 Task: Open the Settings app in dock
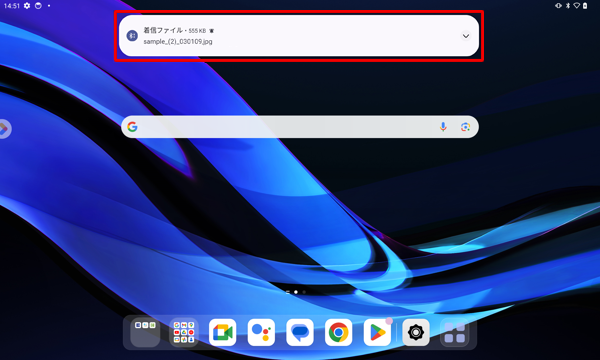coord(416,332)
